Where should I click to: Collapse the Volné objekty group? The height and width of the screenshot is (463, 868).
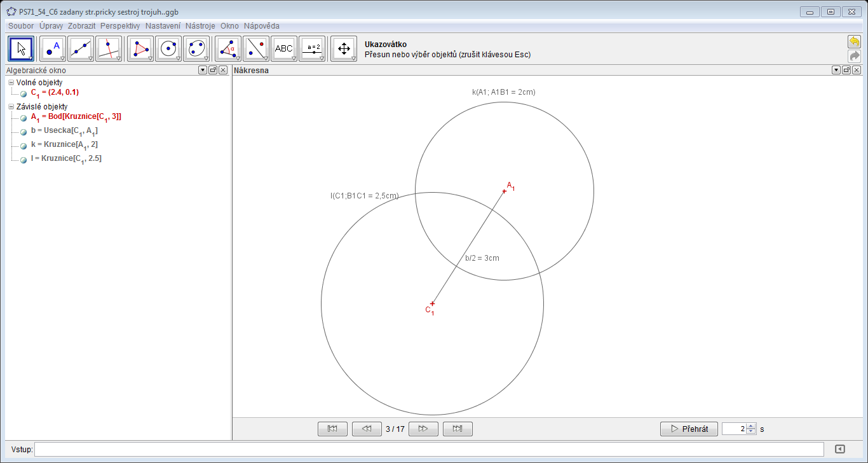click(11, 83)
